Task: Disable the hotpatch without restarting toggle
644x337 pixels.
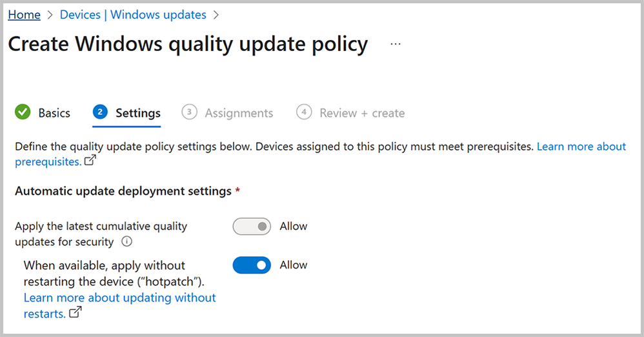Action: 252,265
